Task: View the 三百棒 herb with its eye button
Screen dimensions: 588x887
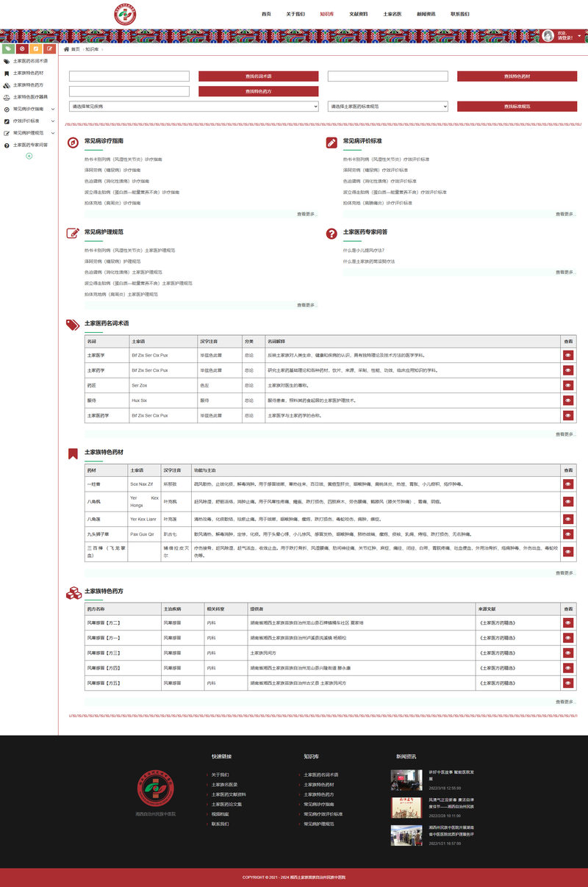Action: [x=567, y=551]
